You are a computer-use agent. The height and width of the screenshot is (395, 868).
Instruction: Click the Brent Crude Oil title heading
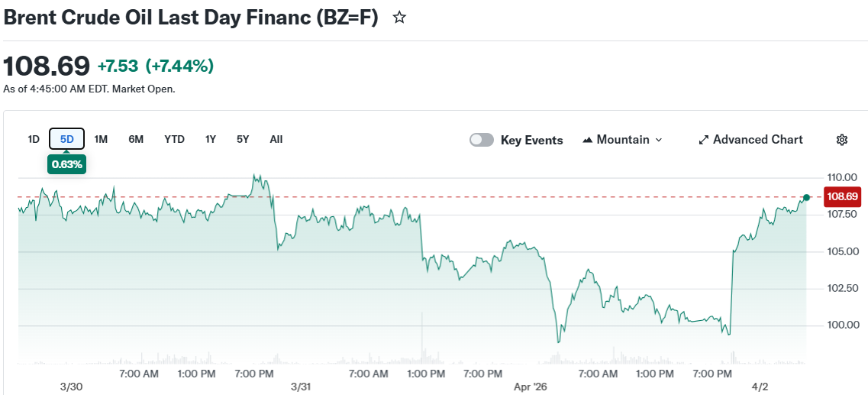(x=191, y=18)
